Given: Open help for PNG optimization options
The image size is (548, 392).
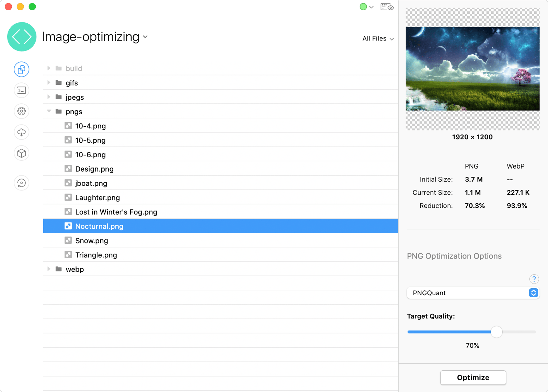Looking at the screenshot, I should [534, 279].
